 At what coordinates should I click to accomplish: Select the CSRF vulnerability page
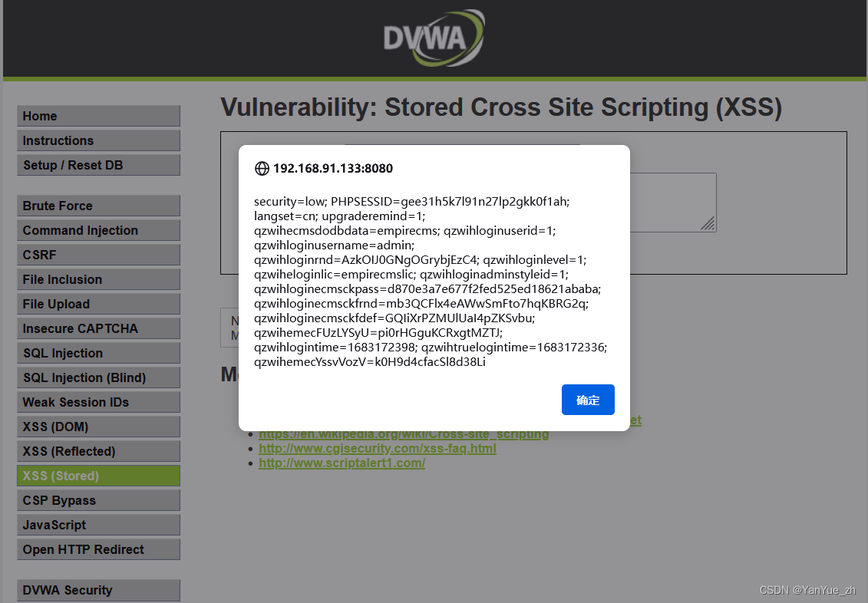point(98,255)
